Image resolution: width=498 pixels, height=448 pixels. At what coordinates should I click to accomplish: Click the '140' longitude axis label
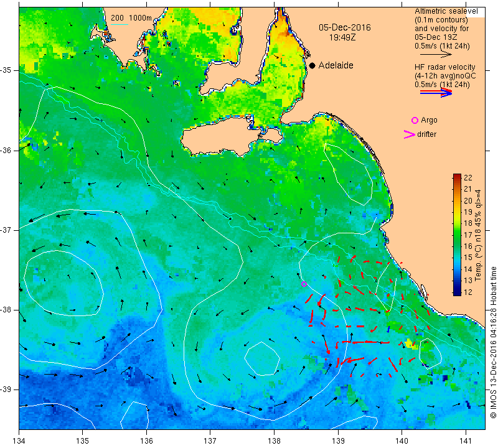coord(402,441)
